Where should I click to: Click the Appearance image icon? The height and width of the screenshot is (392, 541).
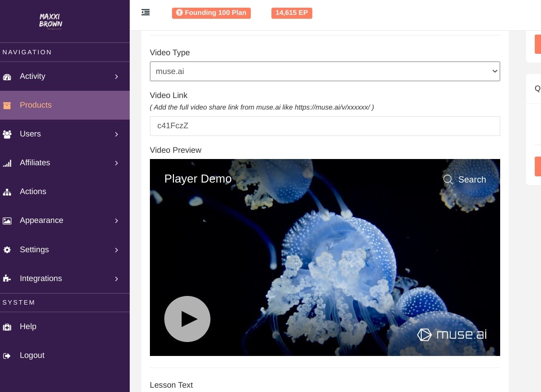pos(7,221)
